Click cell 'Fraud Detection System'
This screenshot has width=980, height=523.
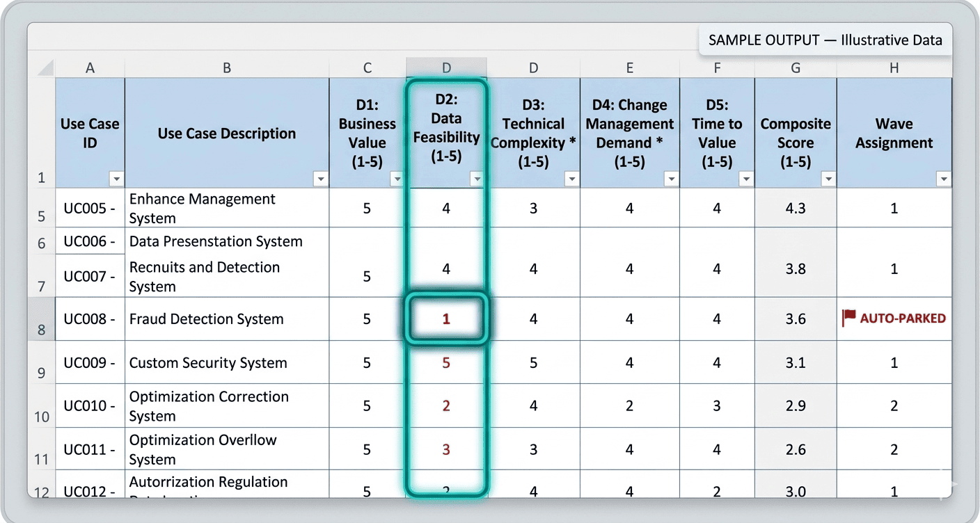click(227, 319)
